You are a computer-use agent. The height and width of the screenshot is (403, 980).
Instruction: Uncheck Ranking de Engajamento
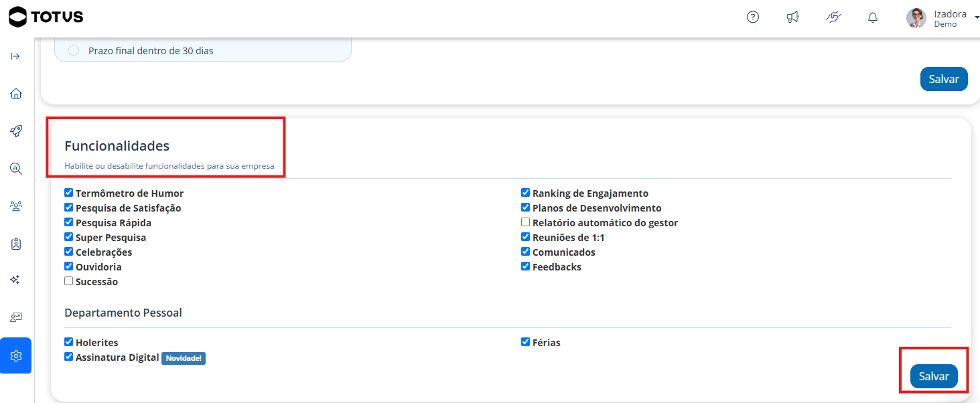click(x=525, y=193)
